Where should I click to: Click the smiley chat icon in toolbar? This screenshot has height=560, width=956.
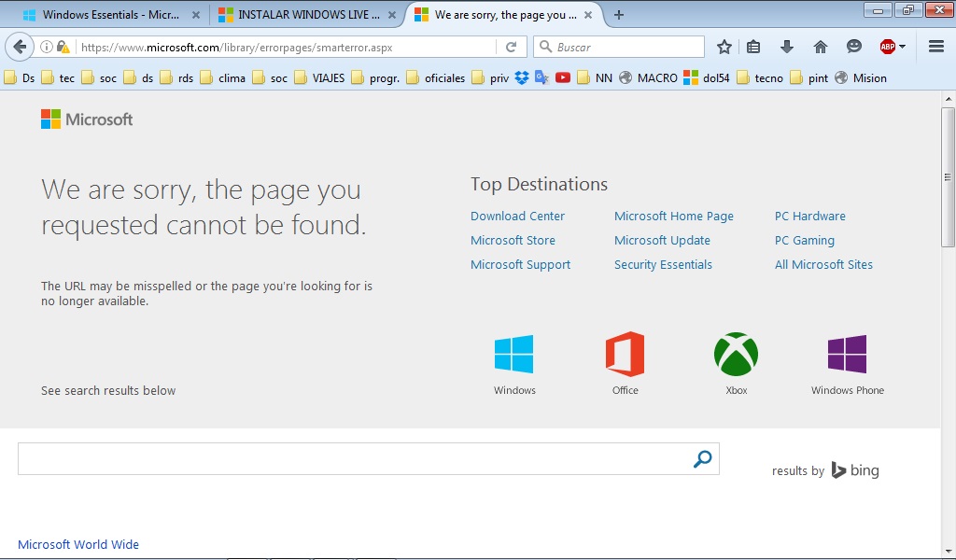pos(853,47)
